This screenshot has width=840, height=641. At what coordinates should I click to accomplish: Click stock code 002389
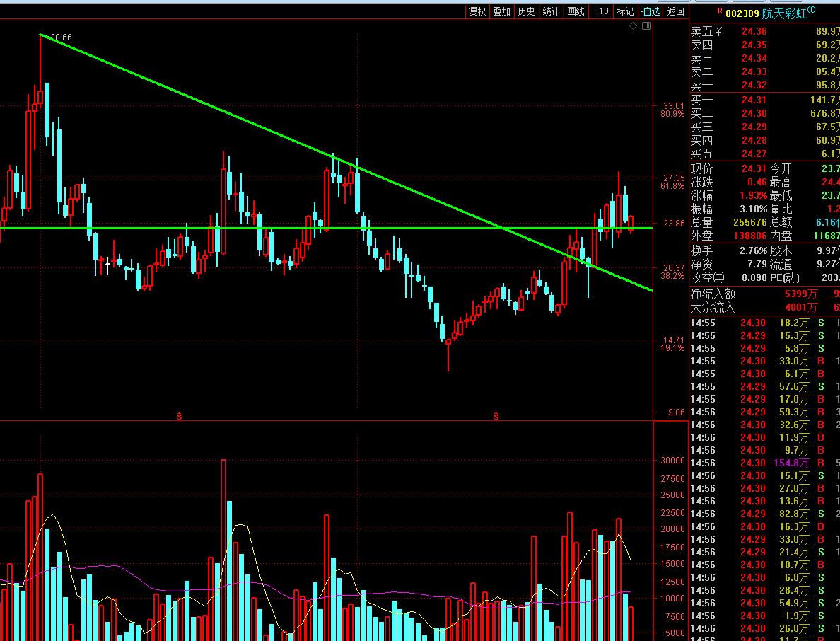[x=742, y=14]
